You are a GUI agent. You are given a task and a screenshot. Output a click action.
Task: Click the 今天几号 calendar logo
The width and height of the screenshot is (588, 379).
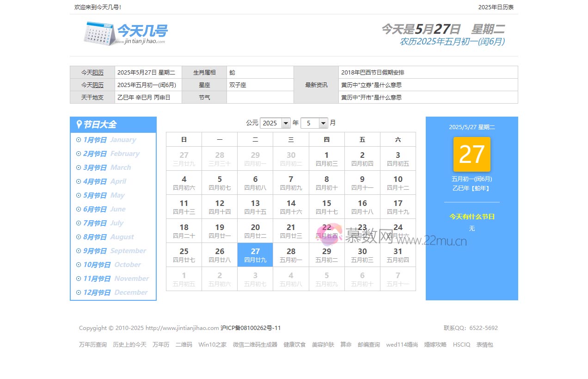coord(125,33)
